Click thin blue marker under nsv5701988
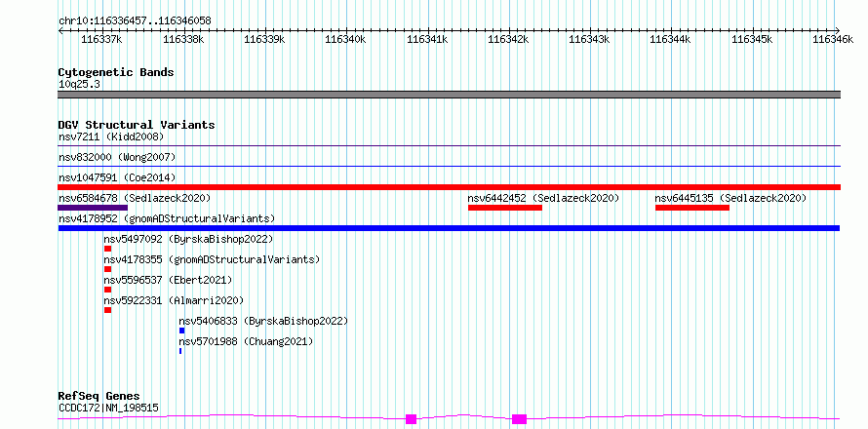This screenshot has height=429, width=868. click(x=180, y=351)
